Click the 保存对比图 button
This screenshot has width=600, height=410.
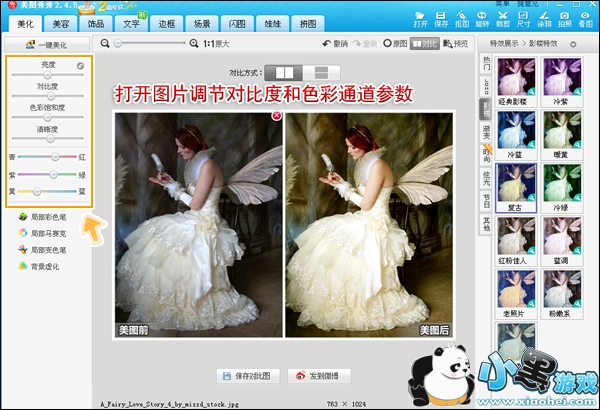(248, 376)
